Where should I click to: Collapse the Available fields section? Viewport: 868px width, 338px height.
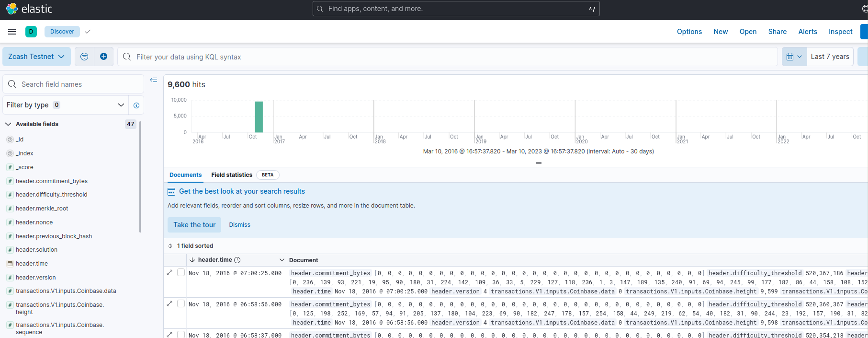pyautogui.click(x=8, y=124)
